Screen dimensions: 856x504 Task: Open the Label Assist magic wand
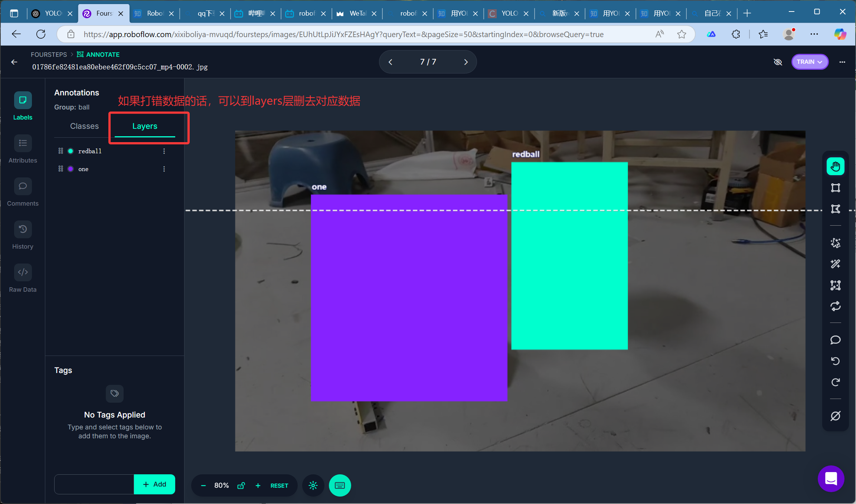[835, 264]
